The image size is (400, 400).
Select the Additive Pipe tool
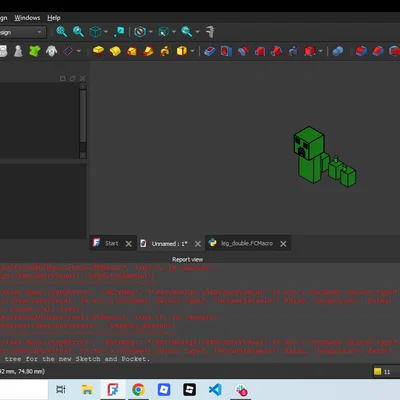pos(148,51)
